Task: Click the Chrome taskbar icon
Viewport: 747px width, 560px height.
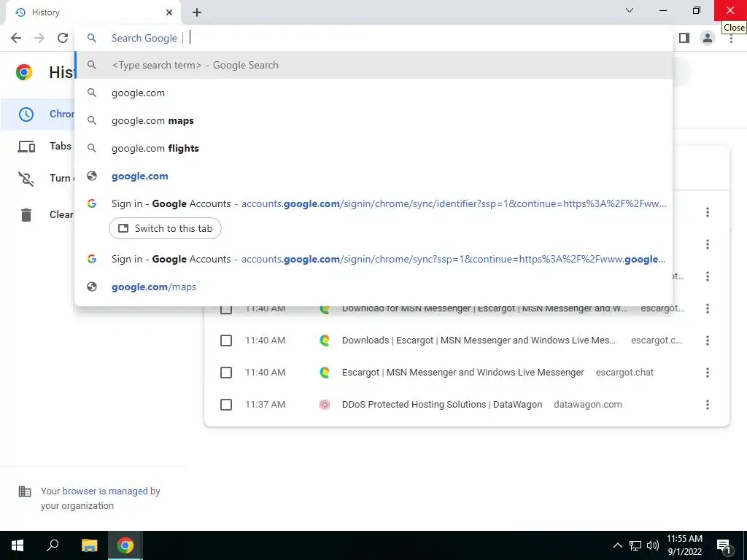Action: click(x=125, y=545)
